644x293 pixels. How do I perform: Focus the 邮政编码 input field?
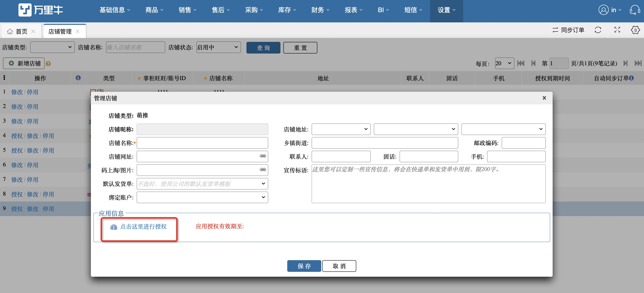[x=523, y=143]
